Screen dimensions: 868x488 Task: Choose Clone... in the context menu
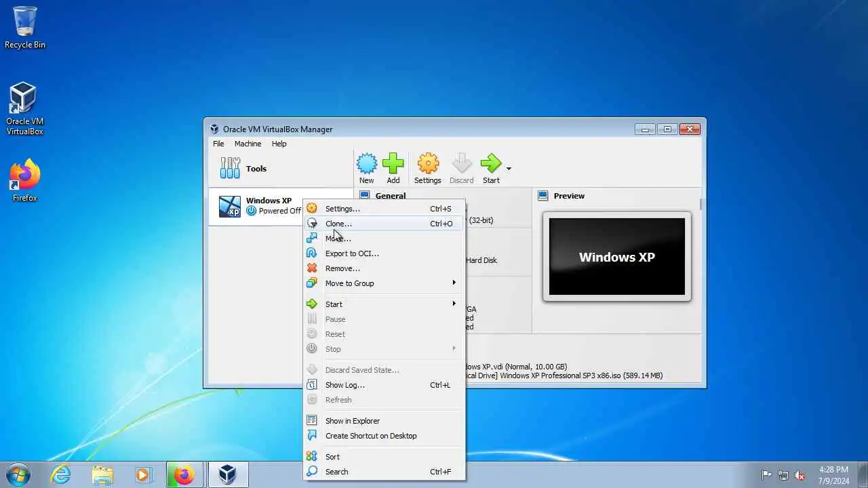click(384, 224)
